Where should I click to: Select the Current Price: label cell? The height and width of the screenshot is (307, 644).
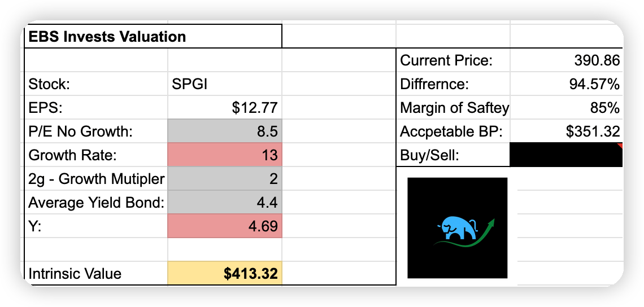point(452,60)
